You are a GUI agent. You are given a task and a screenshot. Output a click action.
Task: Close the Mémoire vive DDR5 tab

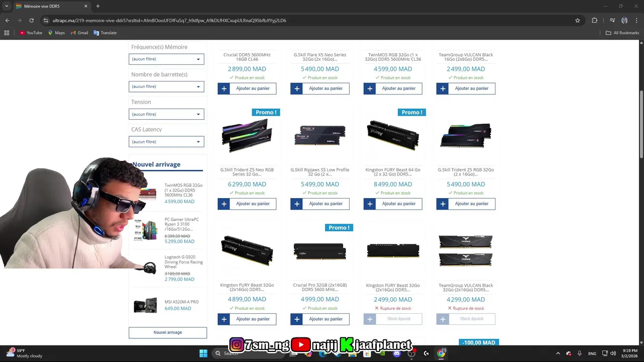(86, 6)
